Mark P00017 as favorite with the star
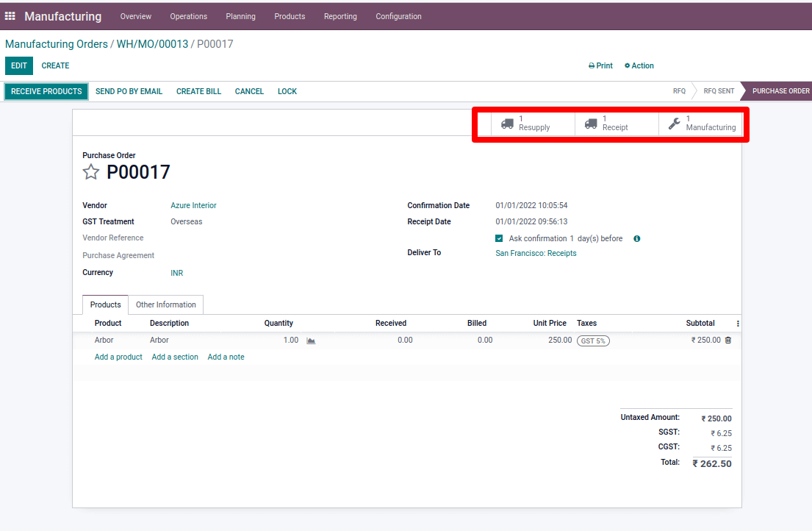 [90, 172]
